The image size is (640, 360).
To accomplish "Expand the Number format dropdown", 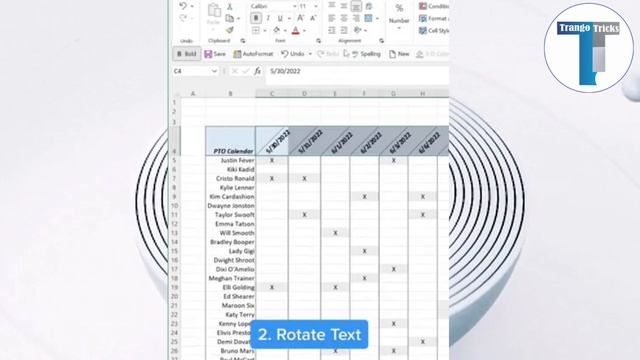I will 399,29.
